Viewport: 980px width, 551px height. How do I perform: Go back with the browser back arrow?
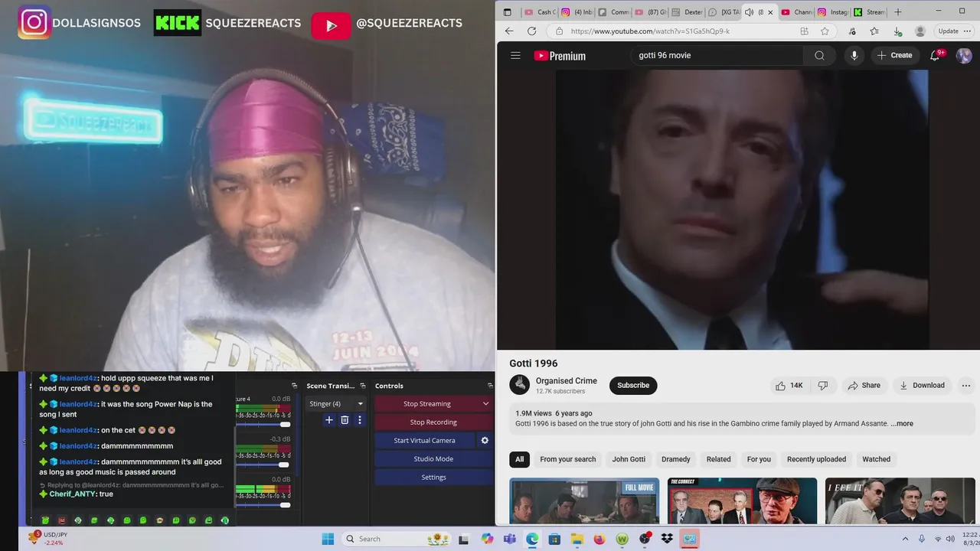click(x=510, y=31)
